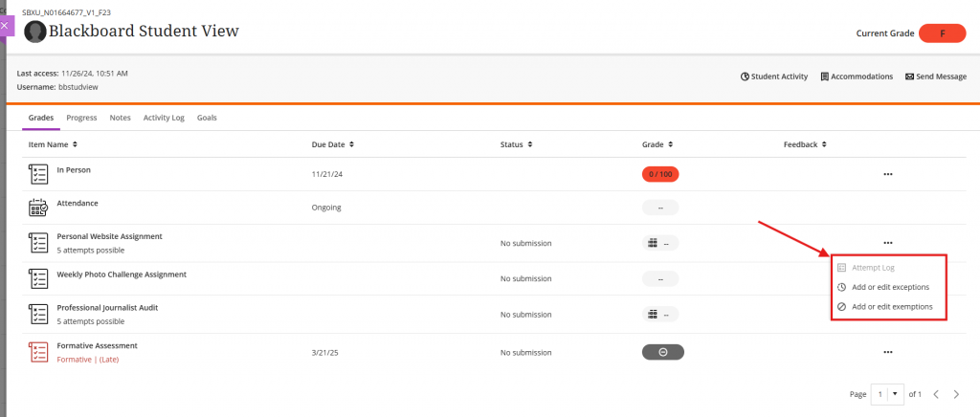Image resolution: width=980 pixels, height=417 pixels.
Task: Go to next page arrow
Action: [956, 394]
